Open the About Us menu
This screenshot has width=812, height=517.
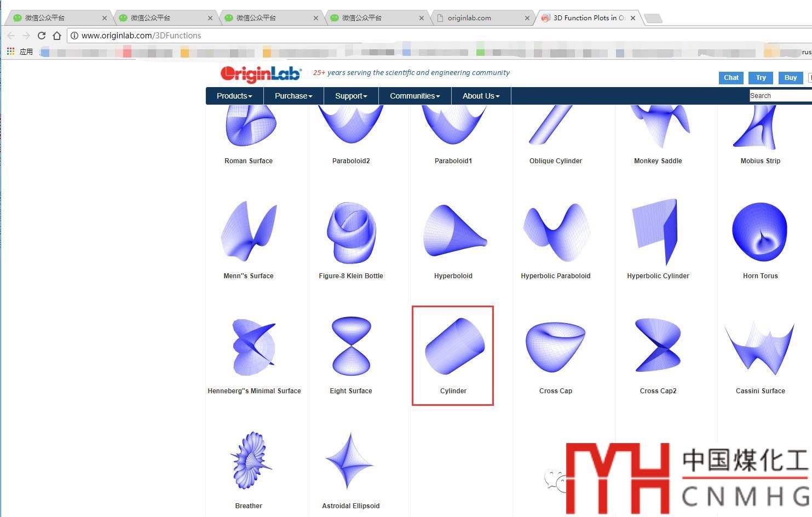[x=481, y=96]
